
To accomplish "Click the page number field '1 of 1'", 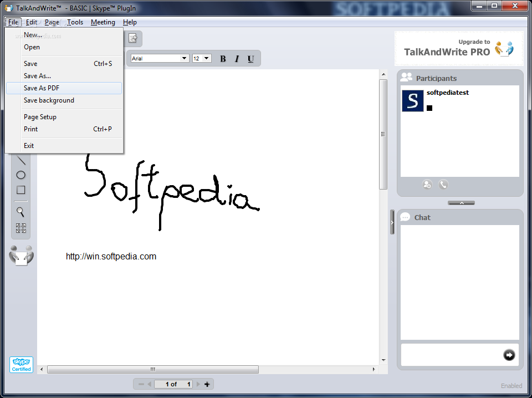I will point(173,384).
